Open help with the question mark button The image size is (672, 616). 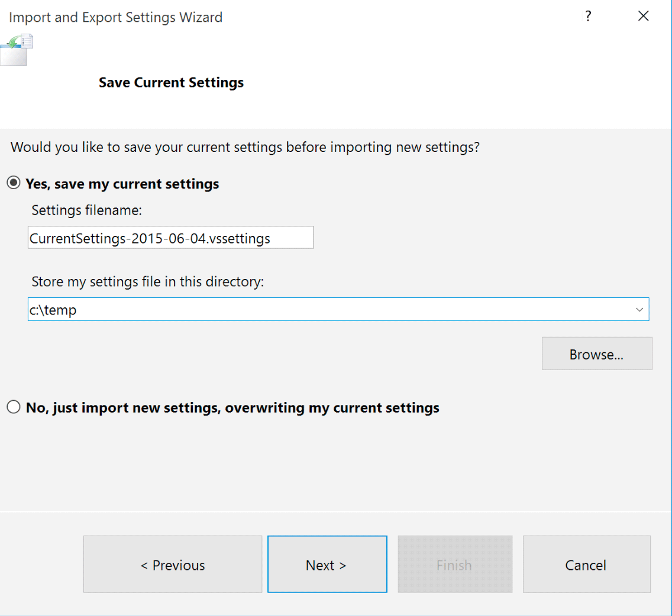588,17
